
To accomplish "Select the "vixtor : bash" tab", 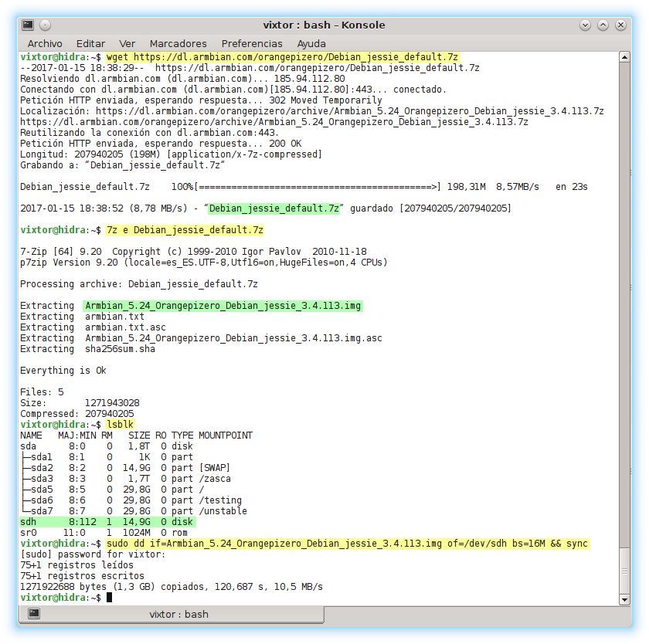I will (178, 614).
